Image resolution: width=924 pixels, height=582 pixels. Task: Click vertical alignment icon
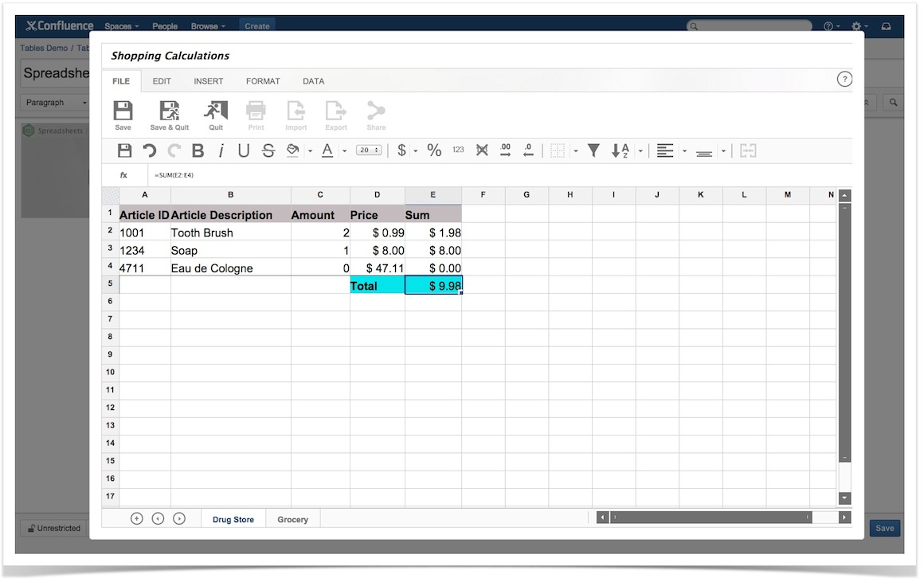(x=704, y=153)
